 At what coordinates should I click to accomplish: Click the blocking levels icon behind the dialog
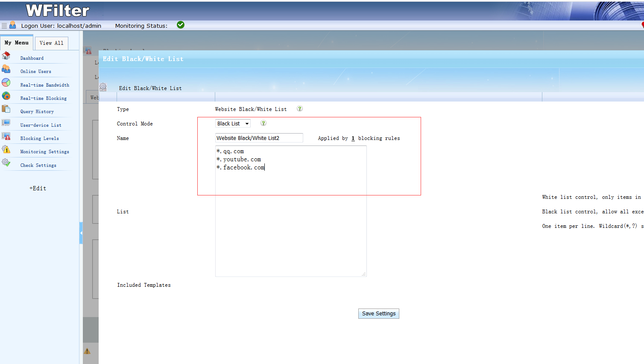[x=88, y=51]
